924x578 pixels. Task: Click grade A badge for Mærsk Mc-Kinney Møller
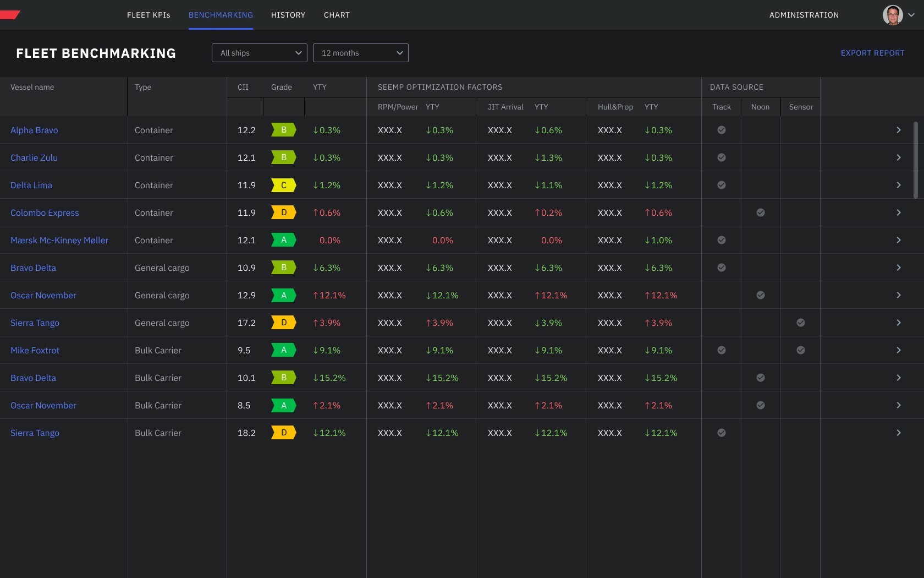(x=283, y=240)
